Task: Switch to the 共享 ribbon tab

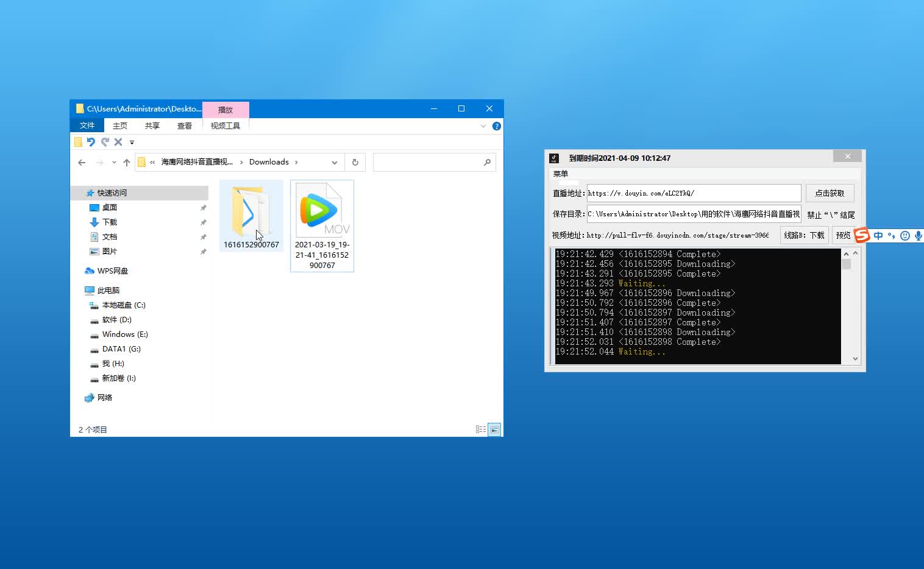Action: pyautogui.click(x=152, y=125)
